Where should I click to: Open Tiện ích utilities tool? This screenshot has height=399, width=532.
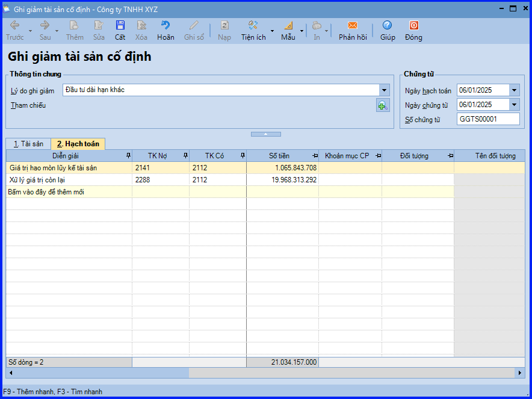253,26
